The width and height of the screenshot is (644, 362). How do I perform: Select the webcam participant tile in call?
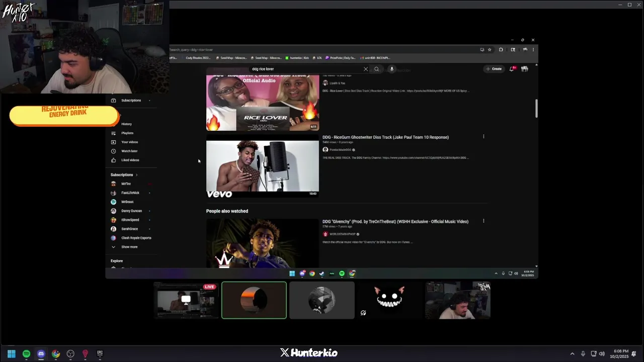458,301
